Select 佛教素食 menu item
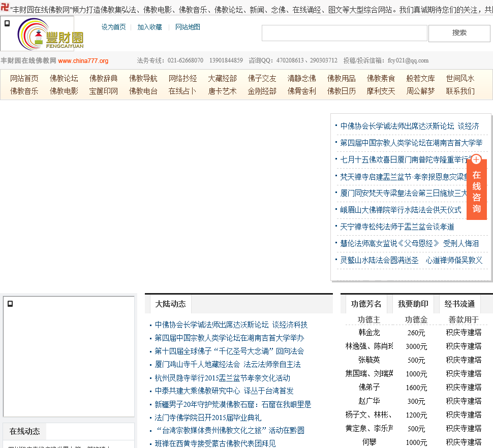Image resolution: width=493 pixels, height=448 pixels. pyautogui.click(x=381, y=78)
